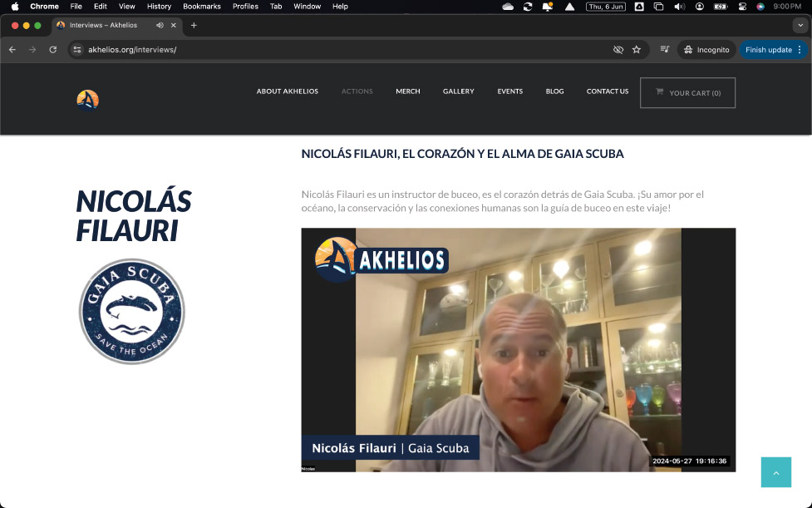Click the cloud icon in menu bar
The width and height of the screenshot is (812, 508).
point(508,7)
